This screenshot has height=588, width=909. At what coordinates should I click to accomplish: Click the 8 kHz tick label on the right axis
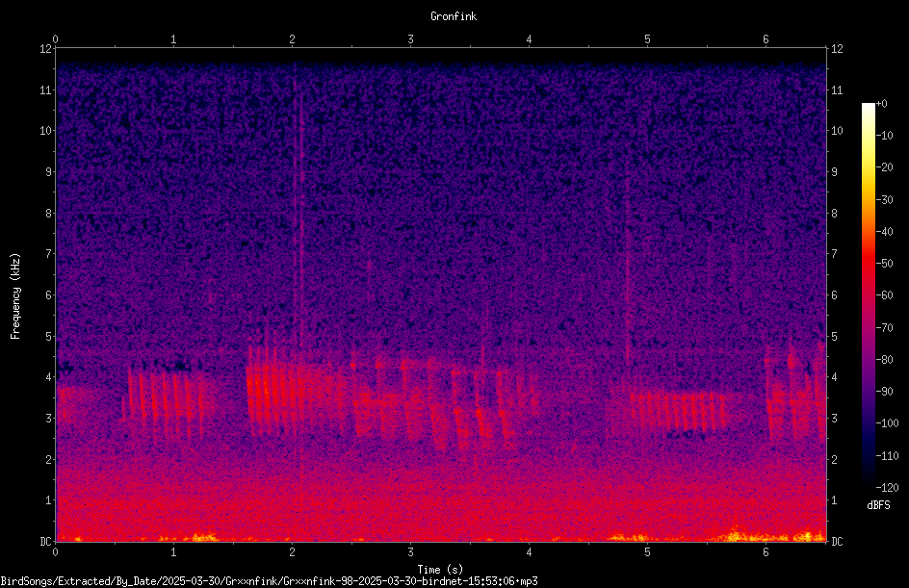(834, 214)
